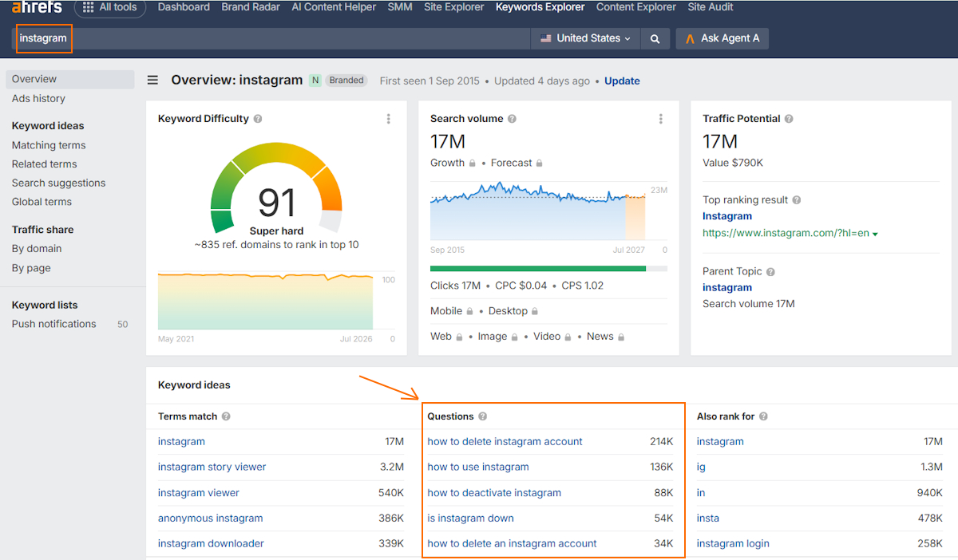The width and height of the screenshot is (958, 560).
Task: Click the Ahrefs logo
Action: [x=37, y=7]
